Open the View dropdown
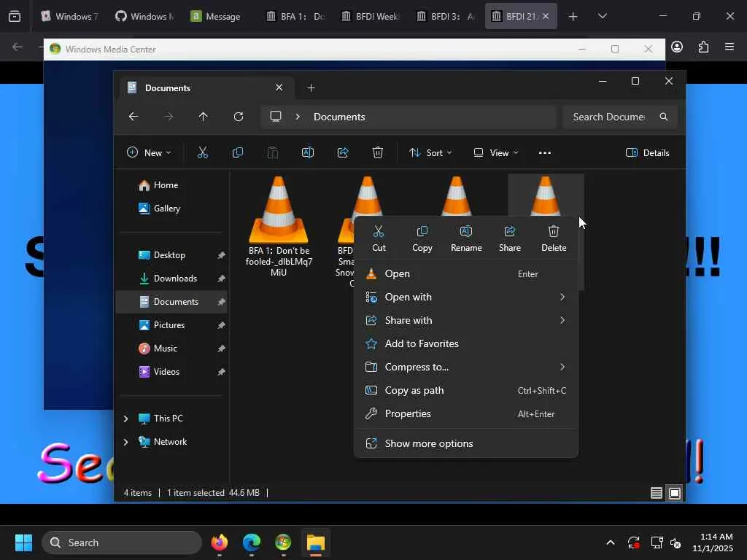Screen dimensions: 747x560 click(x=496, y=153)
